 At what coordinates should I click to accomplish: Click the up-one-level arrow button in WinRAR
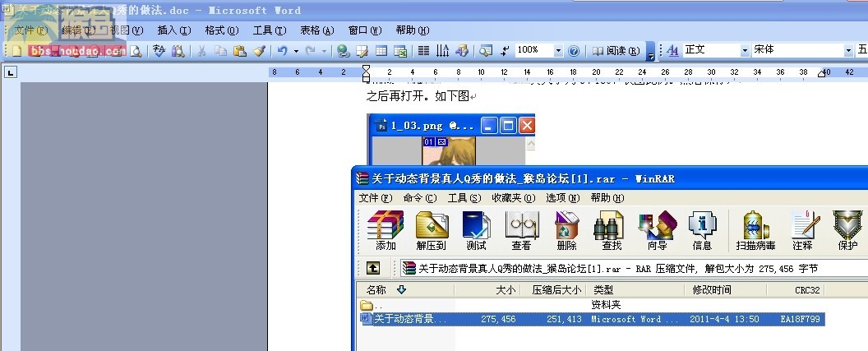(373, 269)
